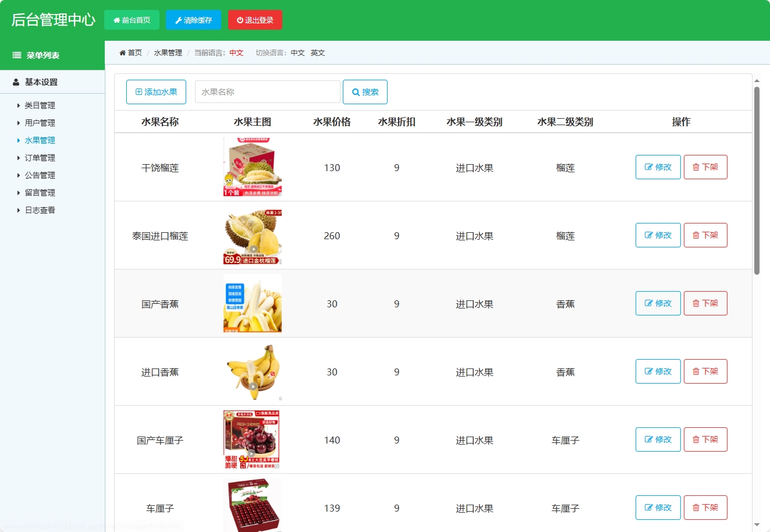The height and width of the screenshot is (532, 770).
Task: Switch language to 英文
Action: click(318, 52)
